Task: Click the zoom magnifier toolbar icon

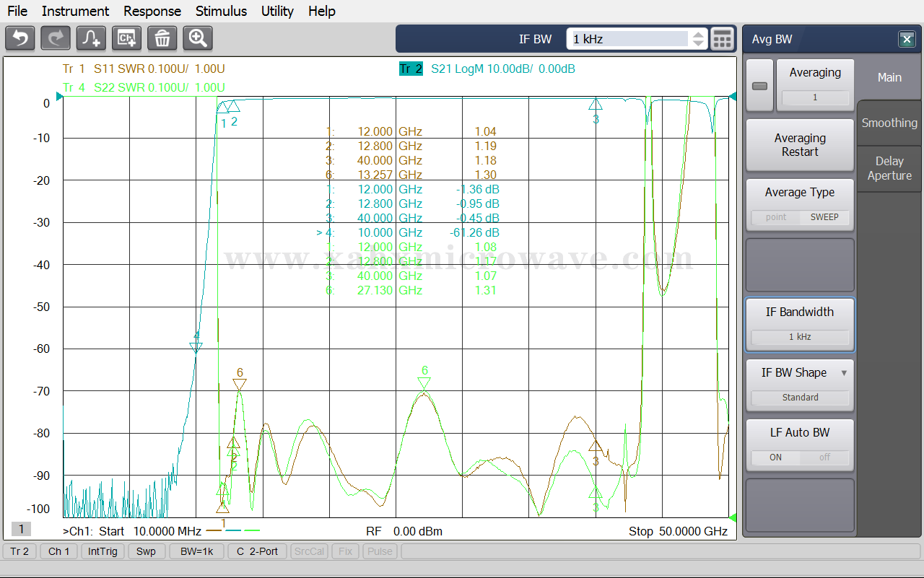Action: pyautogui.click(x=198, y=38)
